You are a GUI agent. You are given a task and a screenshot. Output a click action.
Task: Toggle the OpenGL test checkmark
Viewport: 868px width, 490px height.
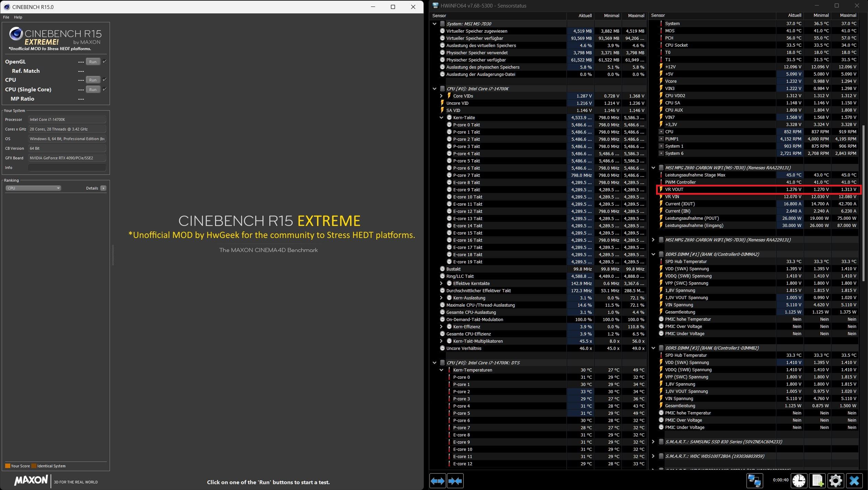point(104,61)
